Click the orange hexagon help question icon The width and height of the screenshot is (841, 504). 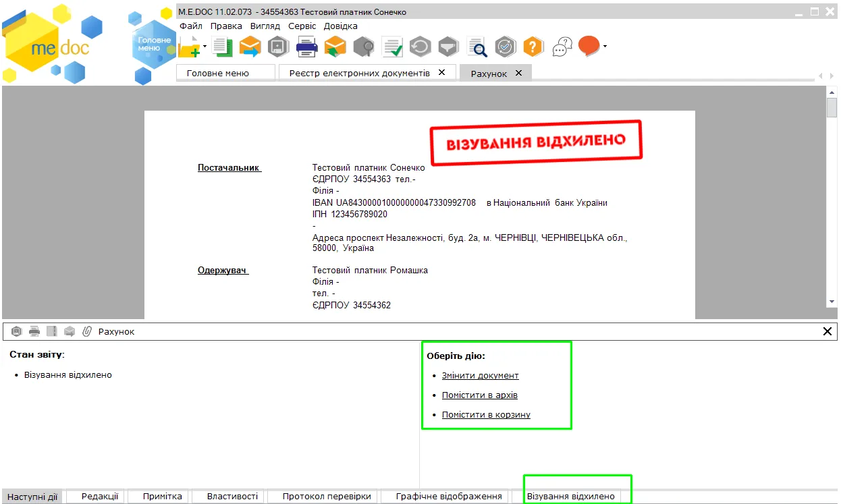pos(533,47)
